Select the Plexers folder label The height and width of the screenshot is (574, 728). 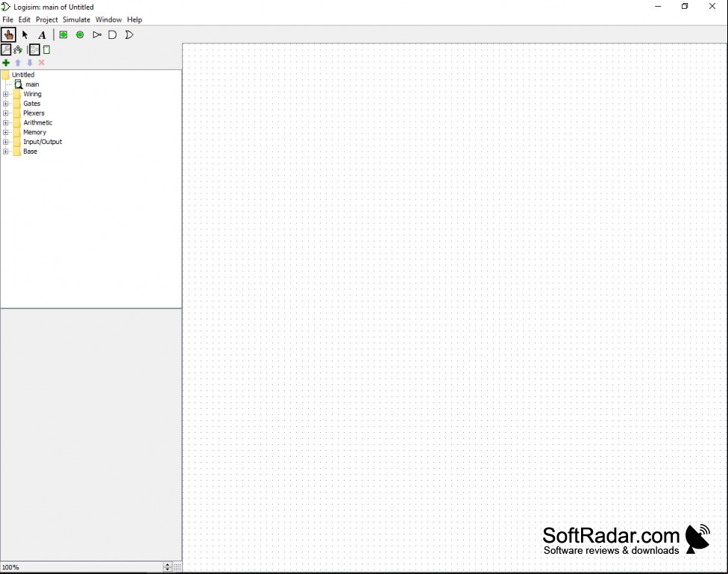(x=34, y=113)
